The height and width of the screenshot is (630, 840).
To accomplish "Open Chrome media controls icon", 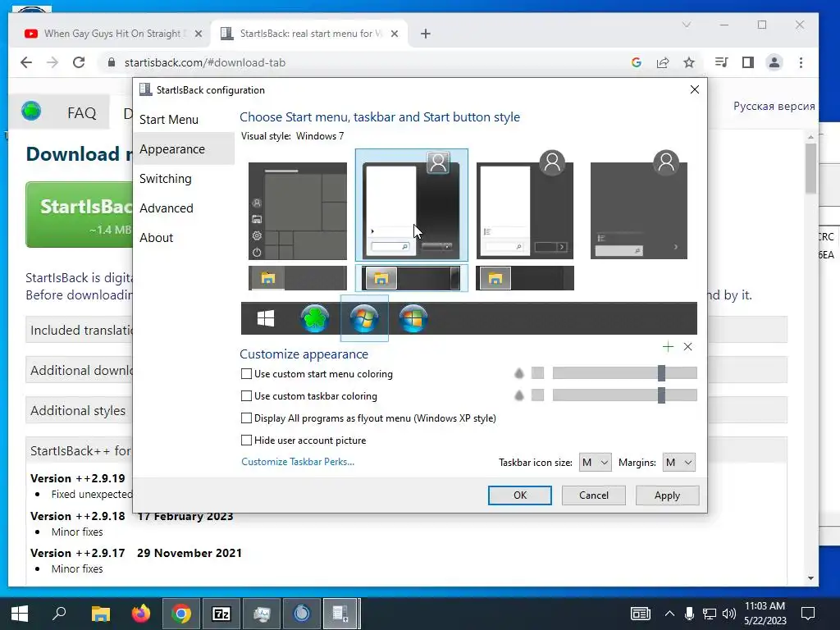I will [x=721, y=62].
